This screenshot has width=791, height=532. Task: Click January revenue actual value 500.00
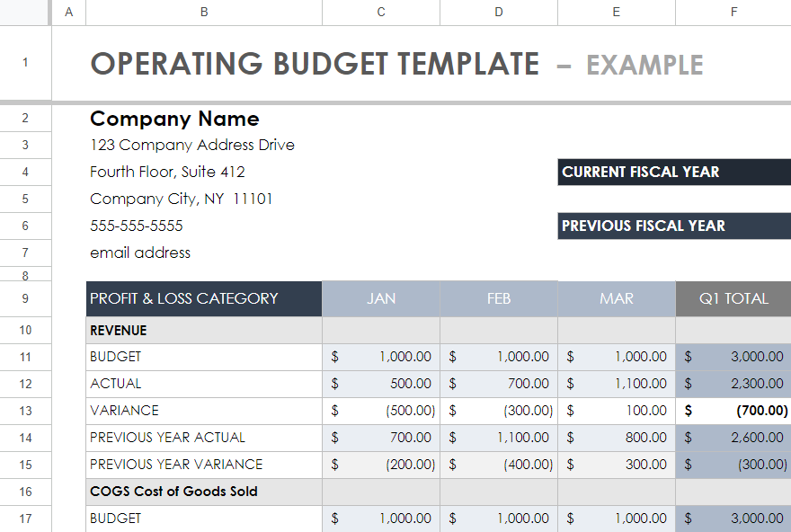tap(381, 384)
